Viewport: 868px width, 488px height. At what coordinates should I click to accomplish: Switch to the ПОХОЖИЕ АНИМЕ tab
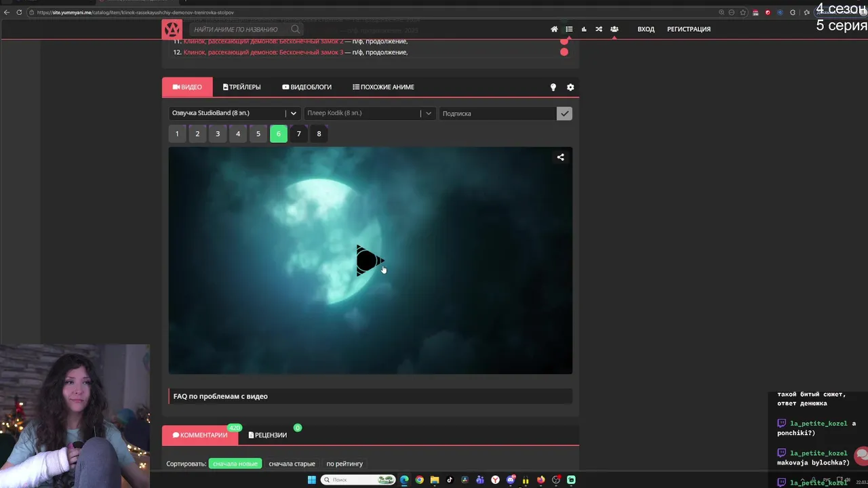[x=383, y=87]
